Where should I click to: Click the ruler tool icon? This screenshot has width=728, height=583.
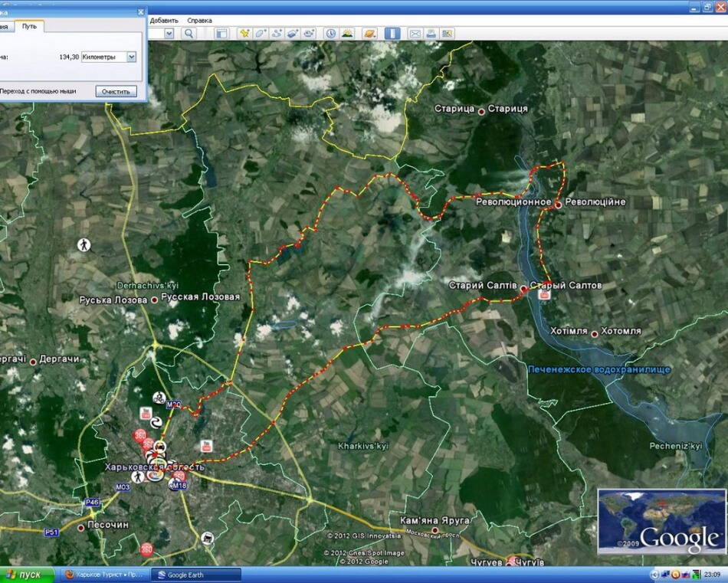(x=392, y=34)
